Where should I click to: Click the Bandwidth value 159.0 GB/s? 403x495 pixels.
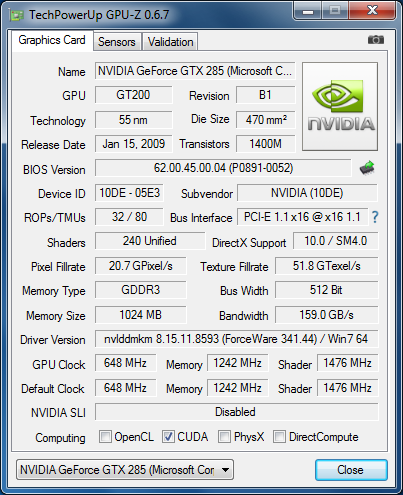point(327,315)
